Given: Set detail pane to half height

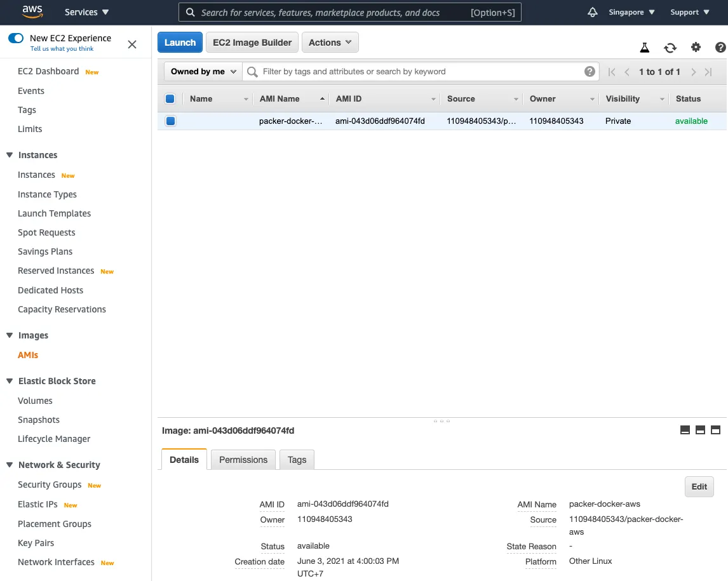Looking at the screenshot, I should point(700,430).
